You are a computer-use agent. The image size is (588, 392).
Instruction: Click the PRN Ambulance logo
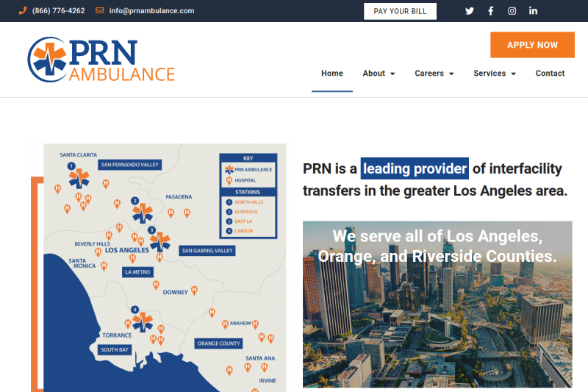(101, 60)
